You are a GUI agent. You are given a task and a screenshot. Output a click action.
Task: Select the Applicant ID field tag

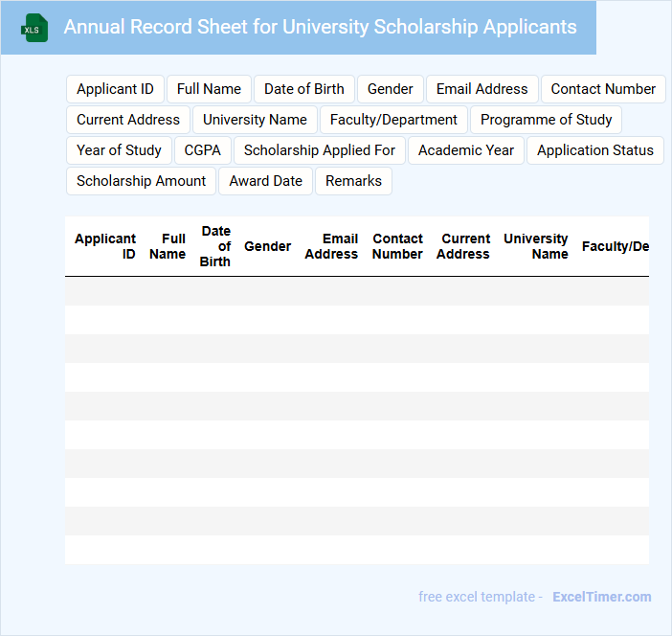[115, 89]
